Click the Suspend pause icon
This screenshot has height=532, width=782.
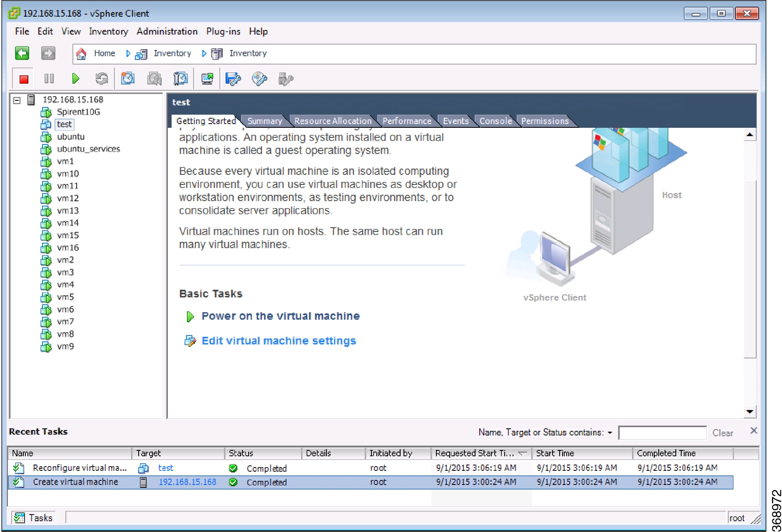[49, 79]
